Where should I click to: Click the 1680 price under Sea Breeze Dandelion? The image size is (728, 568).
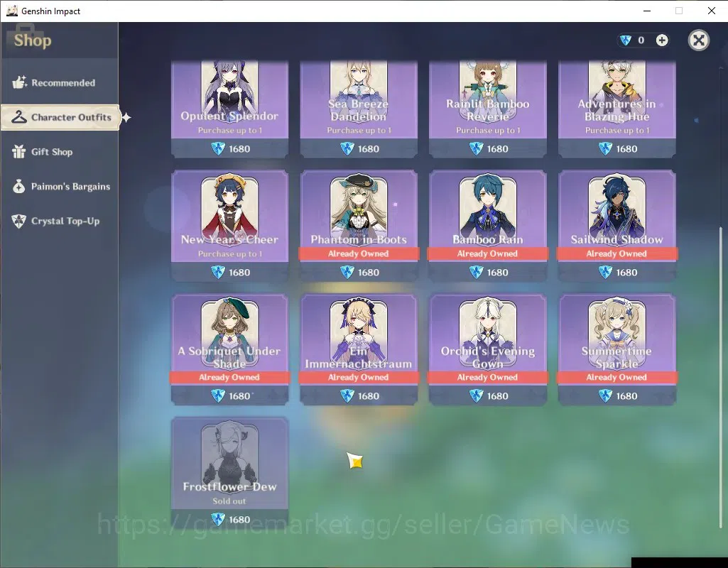click(369, 149)
